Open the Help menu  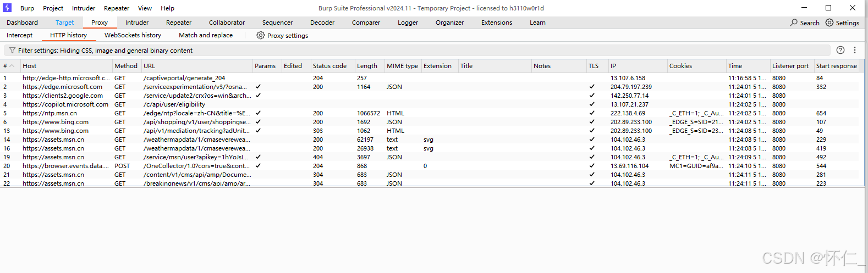click(167, 8)
